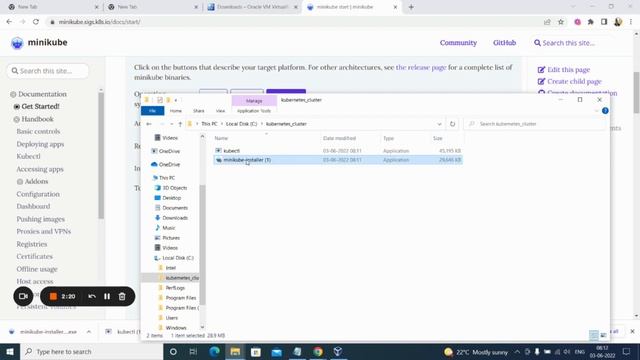Open File Explorer help icon
The image size is (640, 360).
click(605, 111)
